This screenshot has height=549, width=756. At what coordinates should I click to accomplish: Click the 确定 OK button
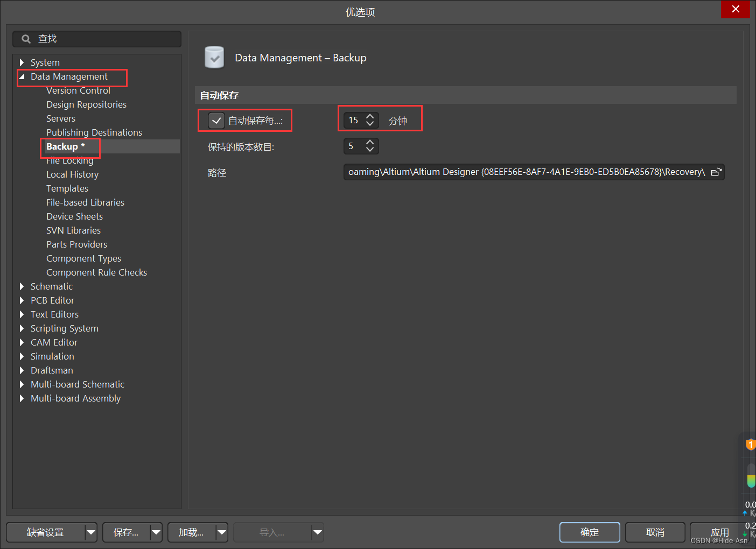(x=590, y=532)
